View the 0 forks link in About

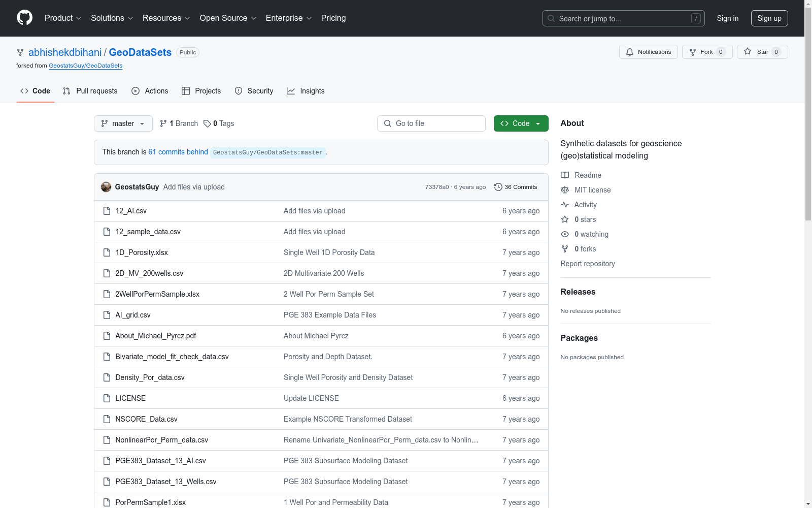(x=579, y=249)
